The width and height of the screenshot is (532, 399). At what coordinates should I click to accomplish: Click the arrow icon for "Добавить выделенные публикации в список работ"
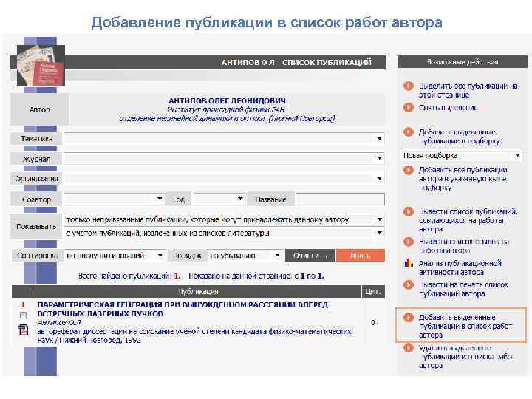pyautogui.click(x=408, y=317)
